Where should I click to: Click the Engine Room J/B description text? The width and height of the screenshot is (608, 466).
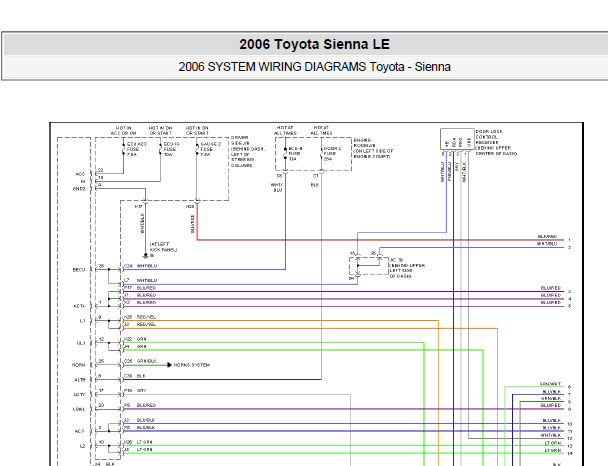coord(373,148)
